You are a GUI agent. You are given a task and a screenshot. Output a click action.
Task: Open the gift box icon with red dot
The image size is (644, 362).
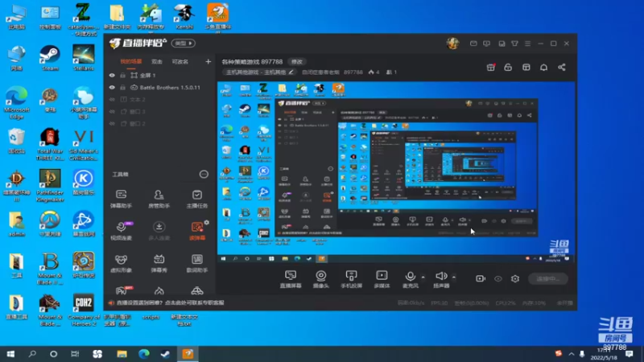491,68
